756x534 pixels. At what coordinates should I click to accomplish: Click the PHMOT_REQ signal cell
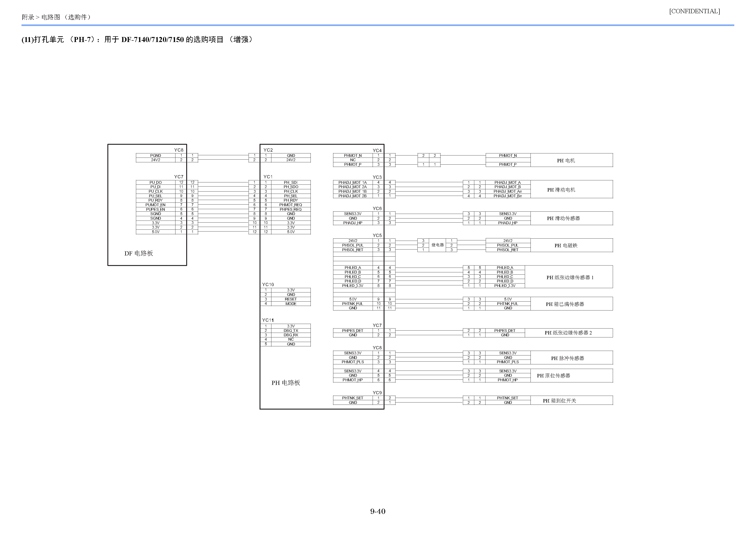[x=291, y=205]
